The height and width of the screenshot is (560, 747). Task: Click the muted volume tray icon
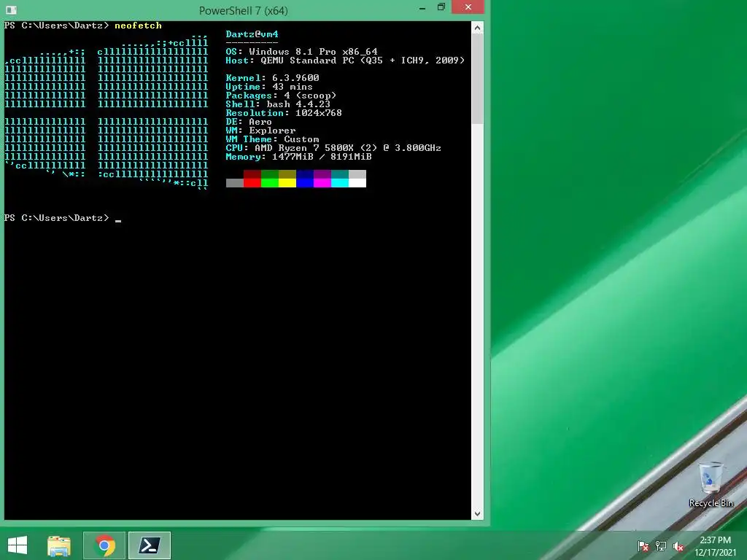tap(678, 546)
